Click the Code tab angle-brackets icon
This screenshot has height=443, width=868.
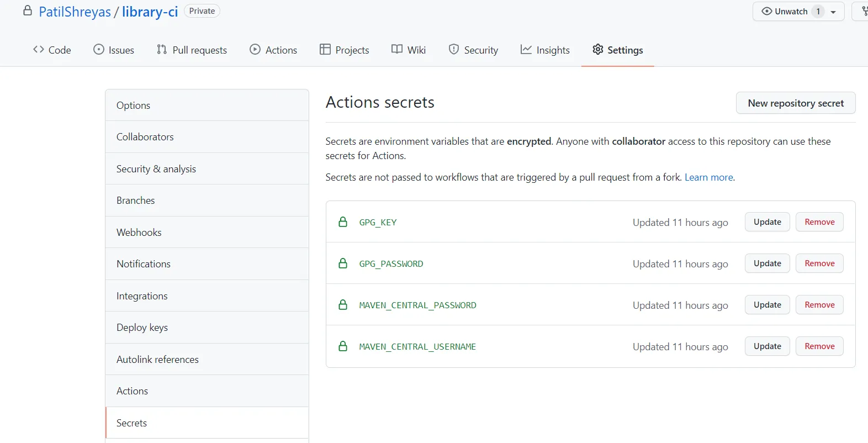click(38, 49)
